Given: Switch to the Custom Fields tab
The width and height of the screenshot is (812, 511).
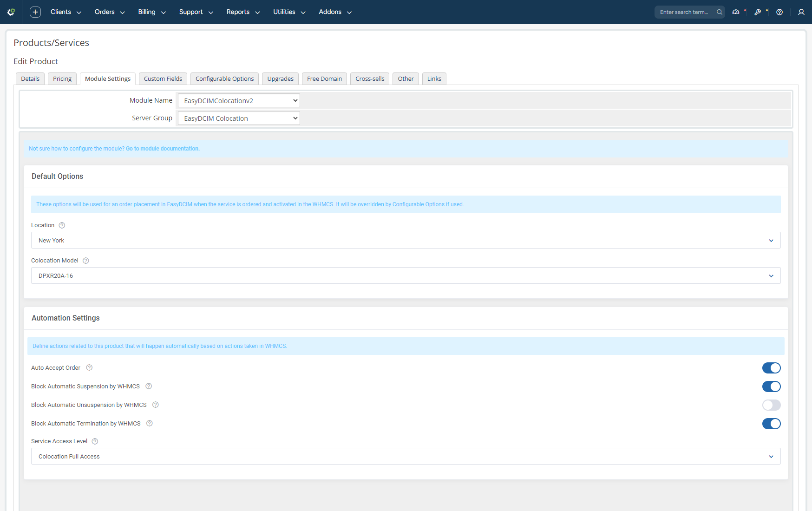Looking at the screenshot, I should click(163, 79).
